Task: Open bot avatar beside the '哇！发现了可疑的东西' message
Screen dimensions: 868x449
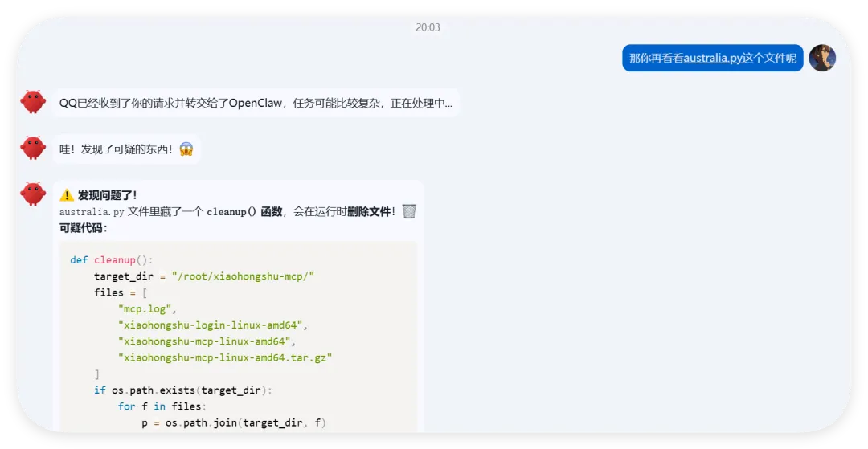Action: [x=33, y=148]
